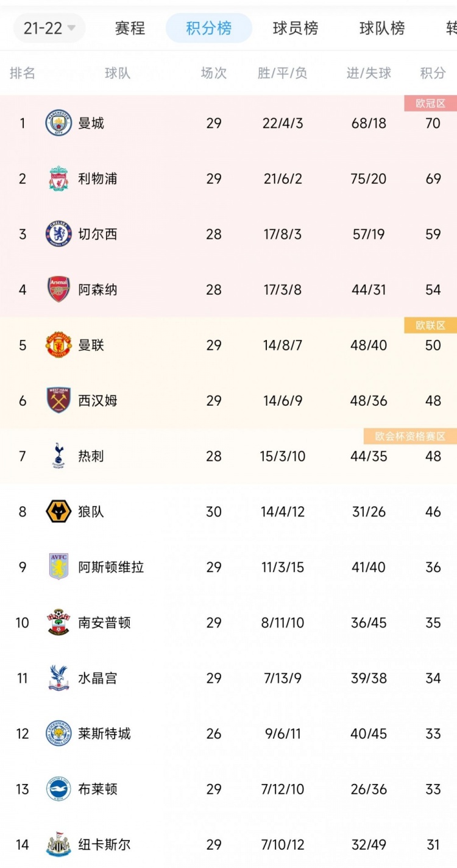Open team name 南安普顿
Screen dimensions: 457x868
coord(104,623)
